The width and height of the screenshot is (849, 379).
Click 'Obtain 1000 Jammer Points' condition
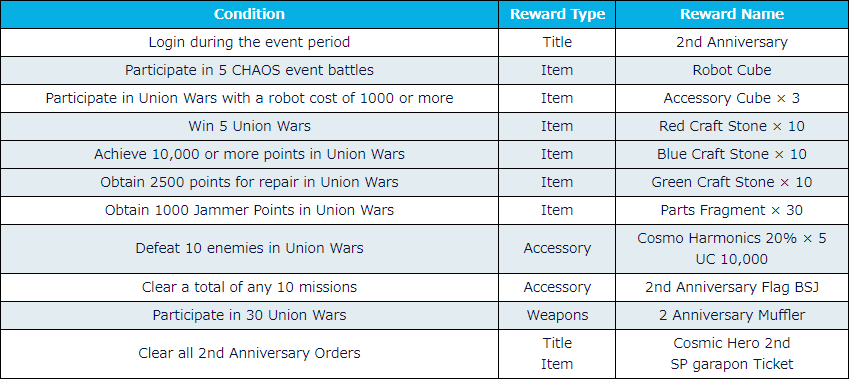click(x=249, y=211)
